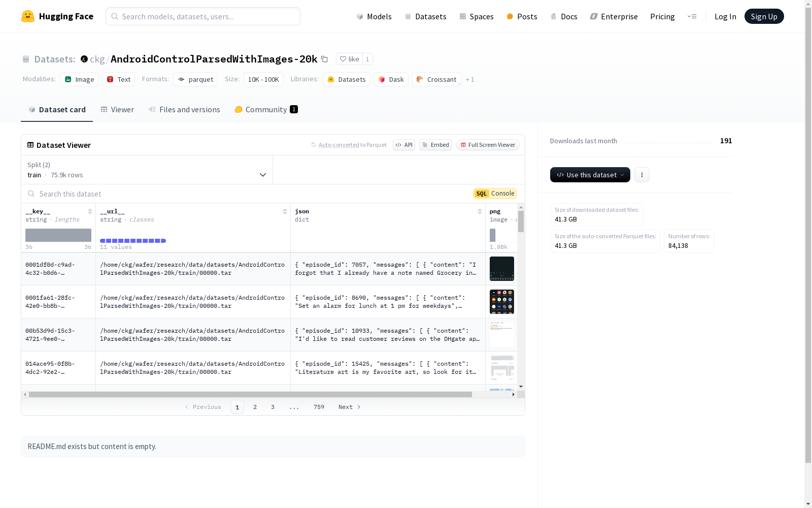Click the three-dot more options button
The height and width of the screenshot is (508, 812).
[x=642, y=175]
